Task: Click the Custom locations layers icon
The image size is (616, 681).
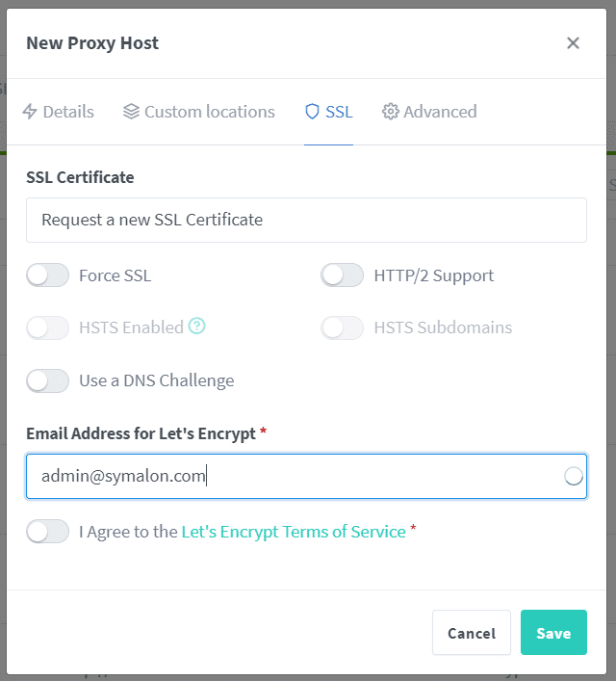Action: click(132, 112)
